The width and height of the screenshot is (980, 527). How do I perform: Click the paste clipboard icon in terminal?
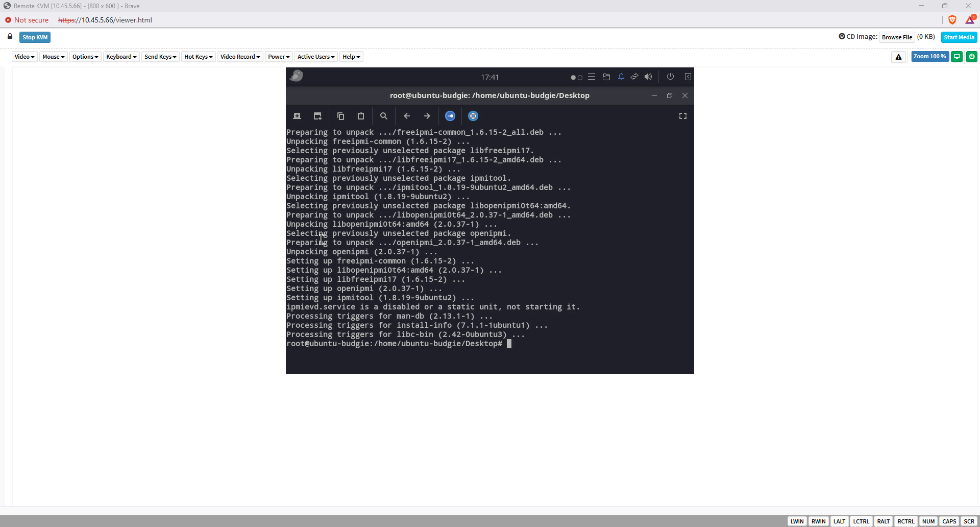361,116
